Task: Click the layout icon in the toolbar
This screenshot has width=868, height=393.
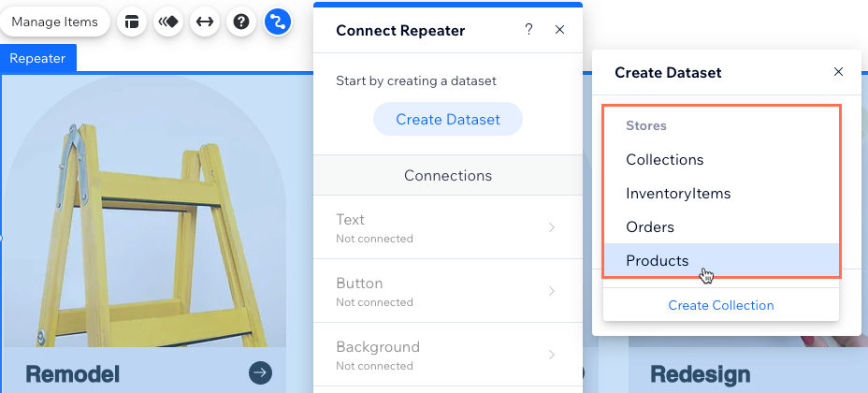Action: point(132,22)
